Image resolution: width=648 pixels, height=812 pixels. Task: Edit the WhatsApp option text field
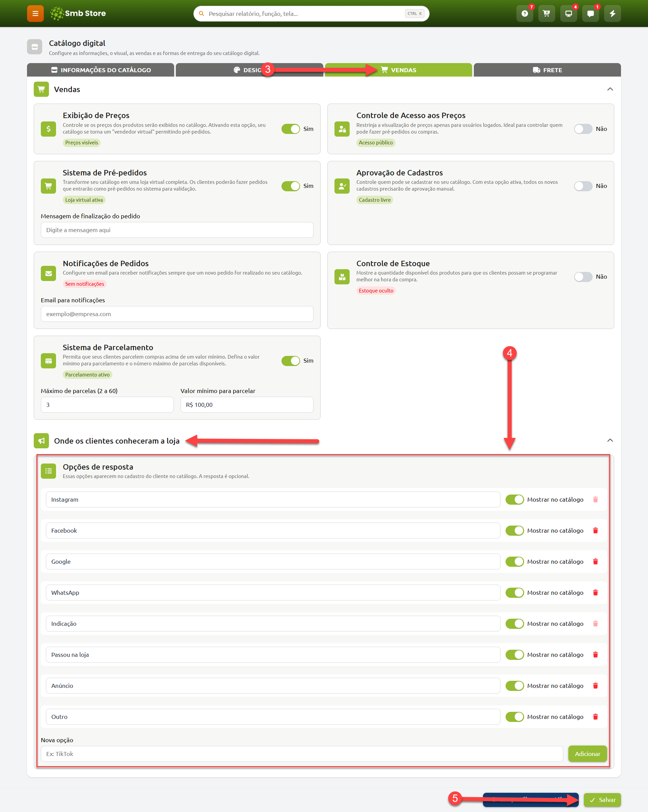(273, 593)
